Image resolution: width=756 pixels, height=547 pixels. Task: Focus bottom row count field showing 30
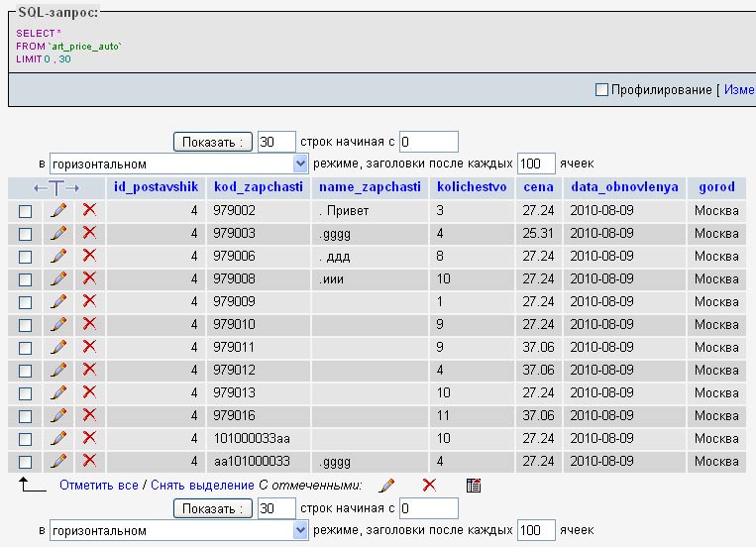[276, 508]
